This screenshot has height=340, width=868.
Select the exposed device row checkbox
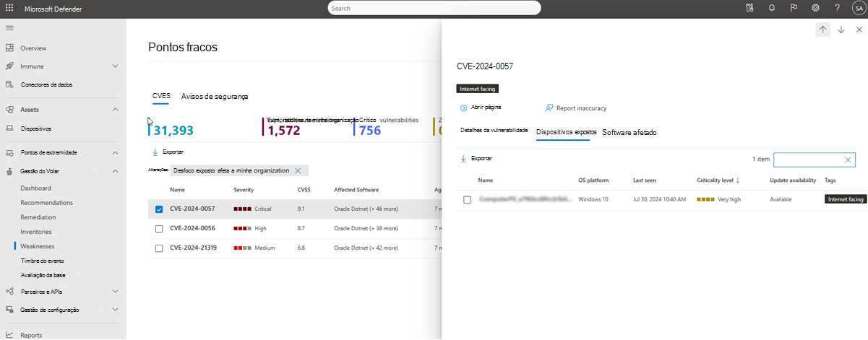(x=467, y=199)
